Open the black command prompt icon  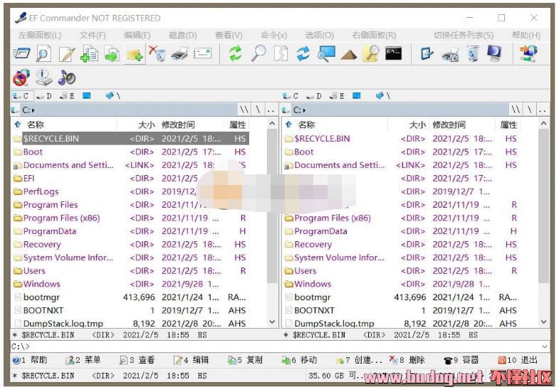(394, 53)
